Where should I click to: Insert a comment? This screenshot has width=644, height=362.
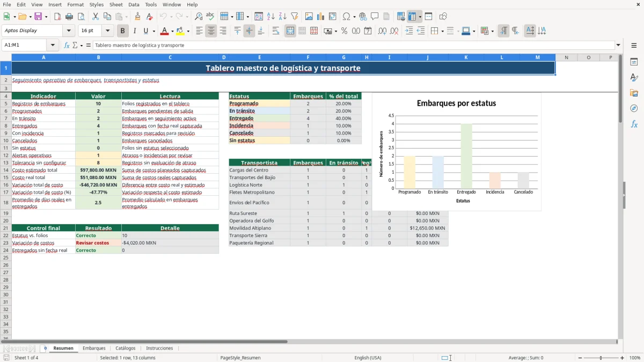pos(375,17)
